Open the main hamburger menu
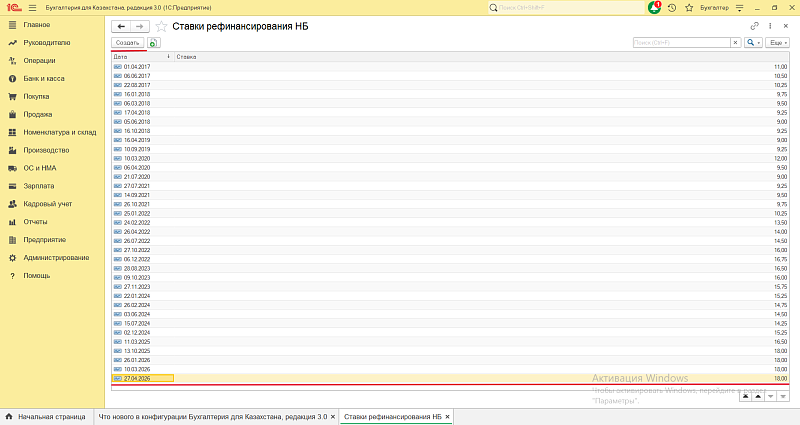 33,8
